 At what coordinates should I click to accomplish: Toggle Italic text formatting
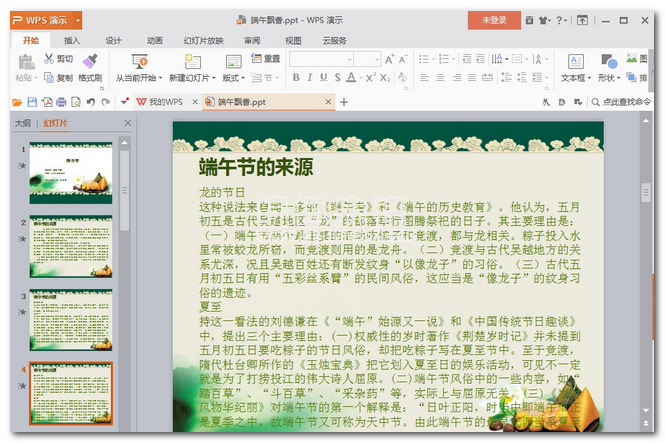(310, 78)
